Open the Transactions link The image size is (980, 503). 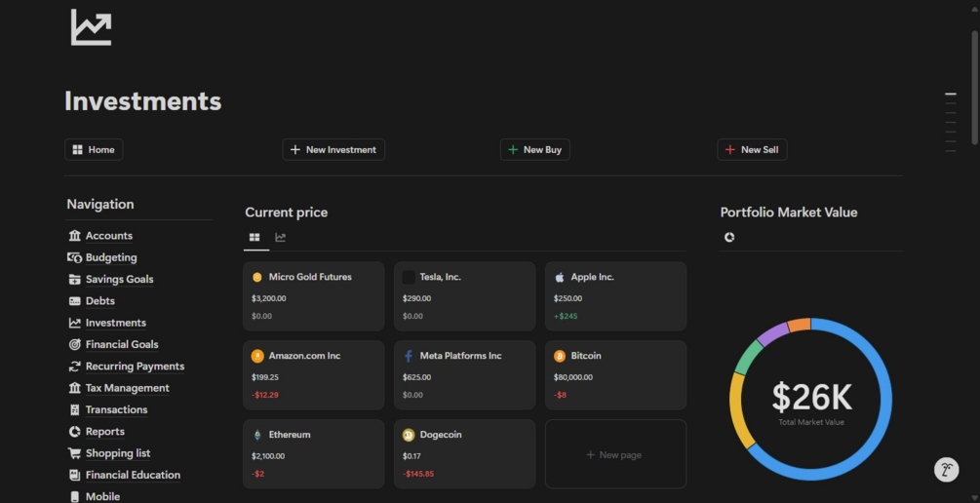(x=116, y=409)
